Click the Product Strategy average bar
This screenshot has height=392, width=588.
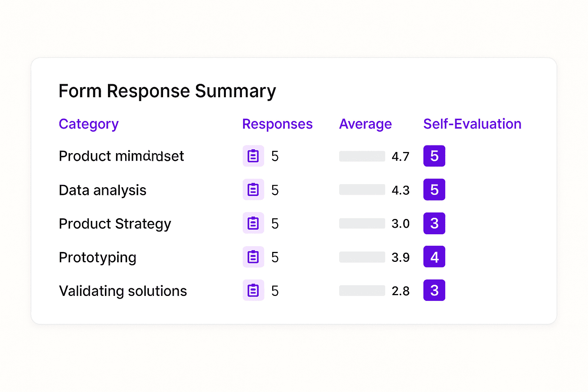tap(362, 224)
